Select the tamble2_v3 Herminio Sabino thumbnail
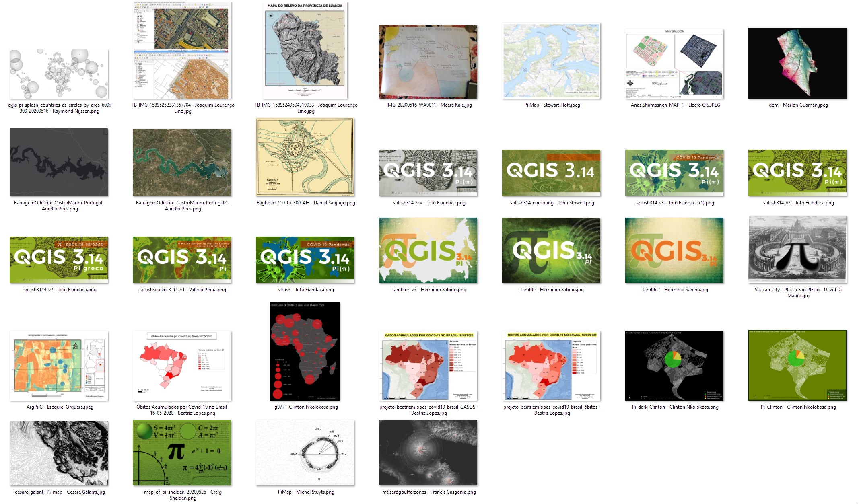This screenshot has height=504, width=859. click(x=428, y=250)
